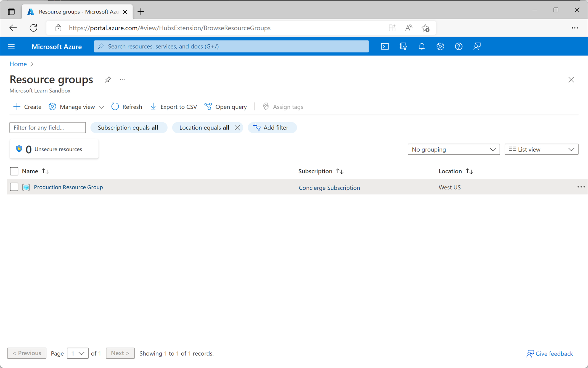Click Showing 1 to 1 of 1 records text
Viewport: 588px width, 368px height.
[176, 353]
